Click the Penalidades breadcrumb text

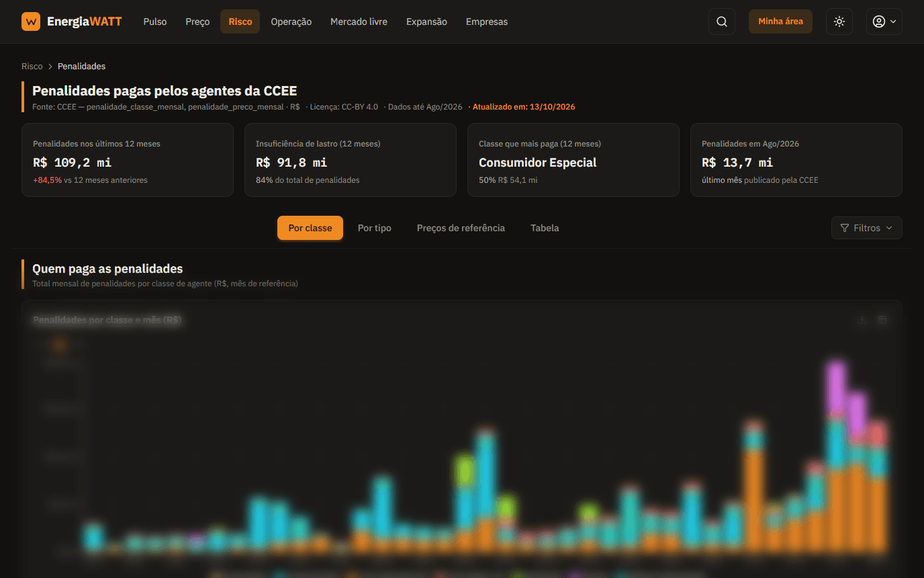(81, 67)
